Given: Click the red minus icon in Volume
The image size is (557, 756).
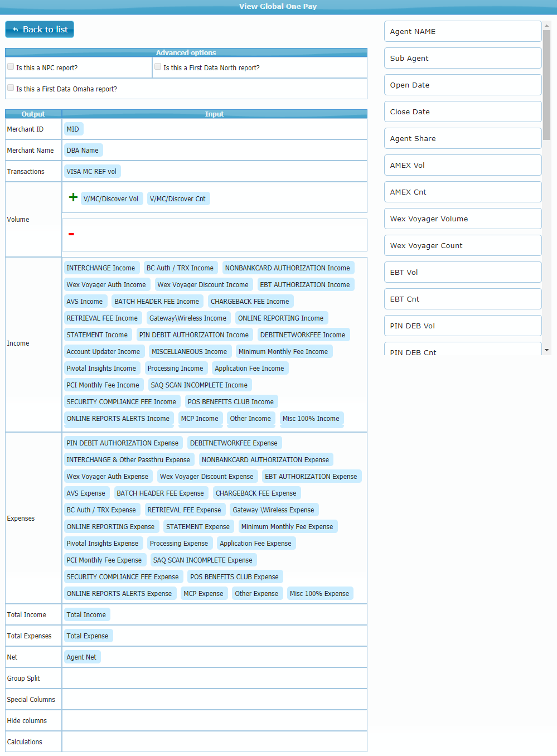Looking at the screenshot, I should click(71, 234).
